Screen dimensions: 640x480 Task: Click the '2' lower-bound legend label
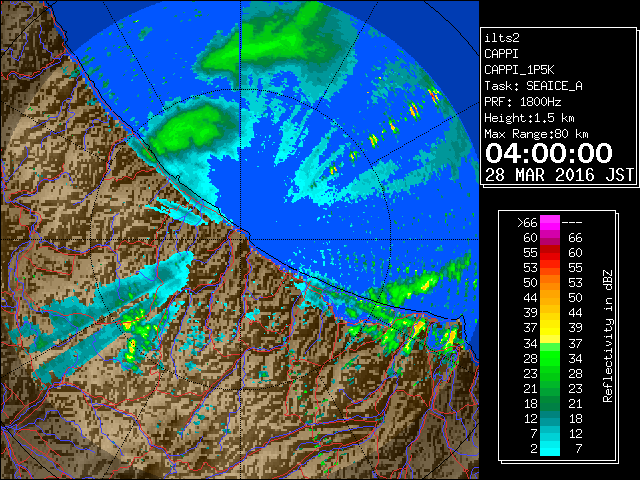(534, 449)
